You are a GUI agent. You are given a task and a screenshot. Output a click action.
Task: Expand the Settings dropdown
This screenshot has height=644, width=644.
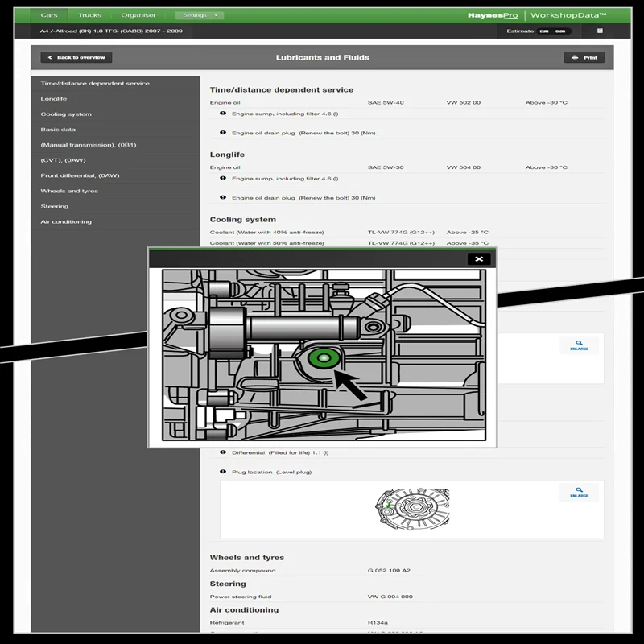pyautogui.click(x=200, y=15)
